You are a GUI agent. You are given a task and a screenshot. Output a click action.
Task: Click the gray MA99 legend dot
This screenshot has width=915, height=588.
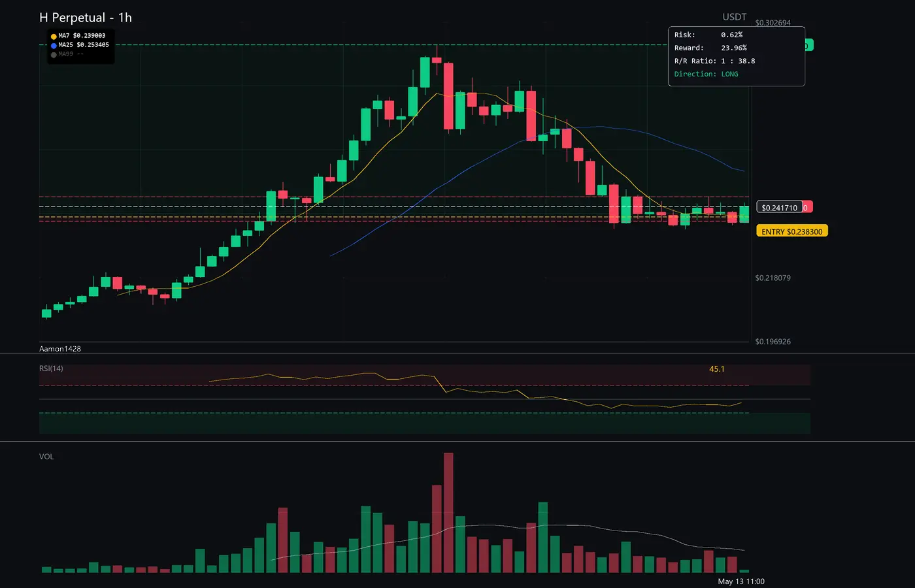pyautogui.click(x=54, y=55)
